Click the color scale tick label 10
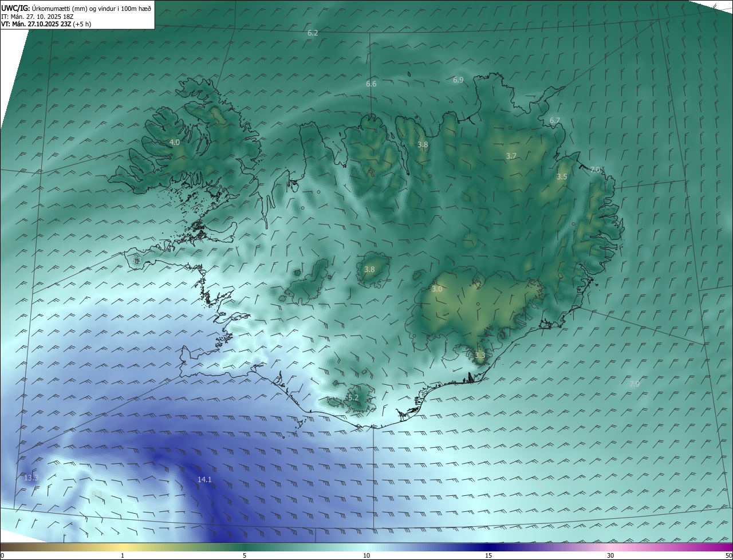The height and width of the screenshot is (560, 733). pyautogui.click(x=366, y=555)
